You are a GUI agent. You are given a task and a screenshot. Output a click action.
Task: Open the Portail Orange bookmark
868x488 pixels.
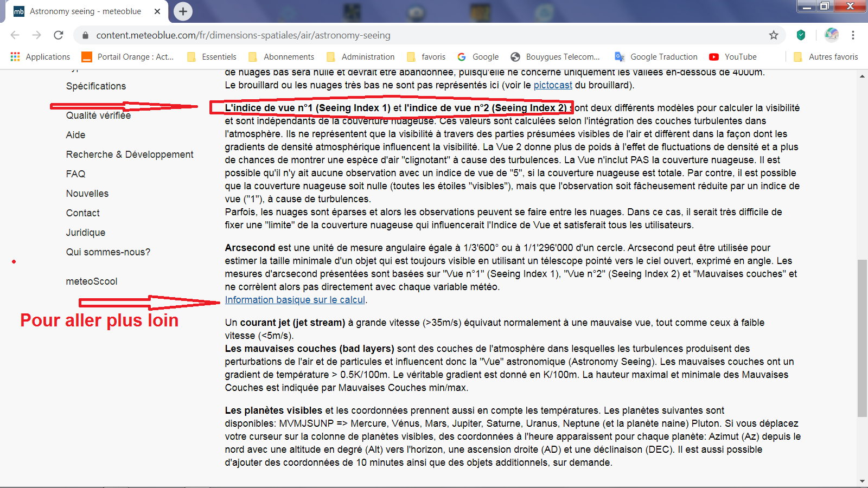[x=128, y=57]
